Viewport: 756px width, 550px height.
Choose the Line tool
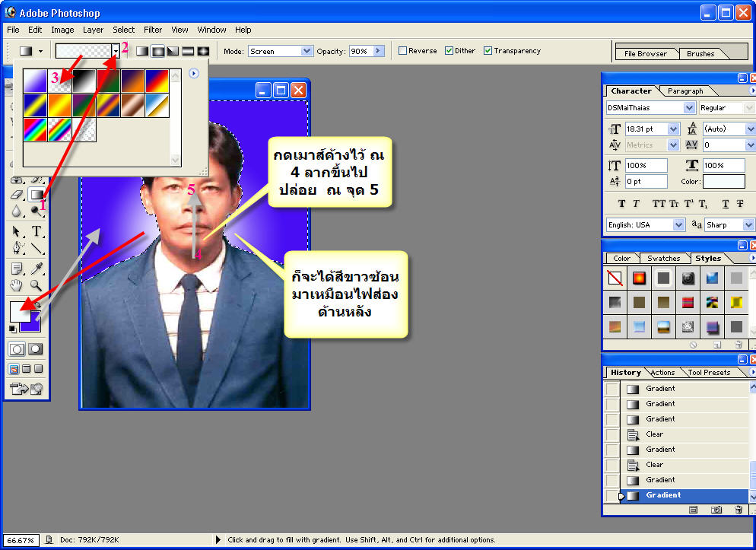point(37,248)
